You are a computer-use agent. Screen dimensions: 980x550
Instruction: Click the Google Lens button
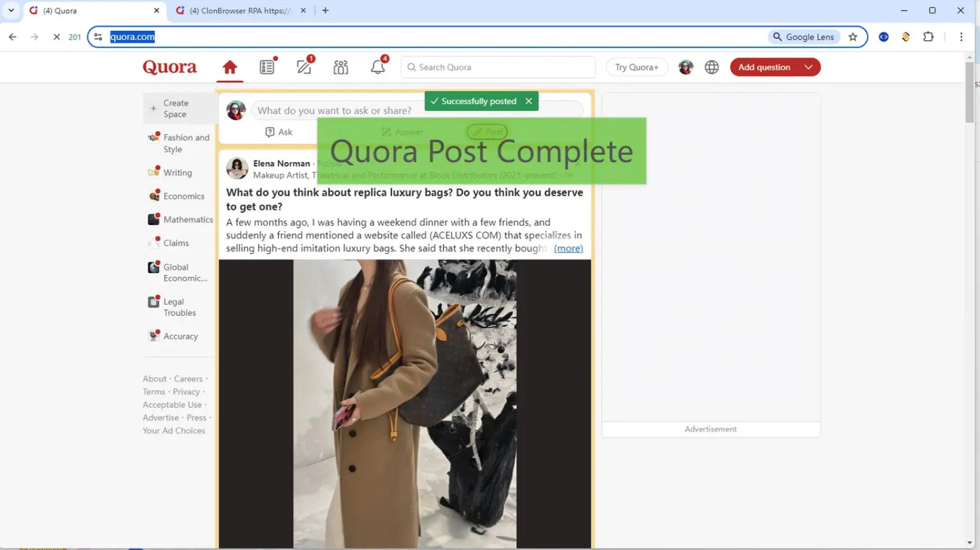[x=804, y=37]
